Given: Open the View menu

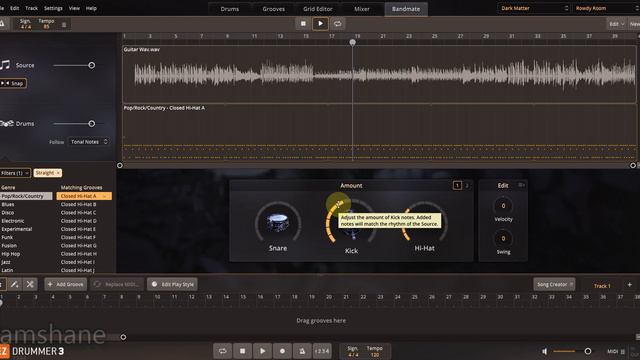Looking at the screenshot, I should pyautogui.click(x=74, y=8).
